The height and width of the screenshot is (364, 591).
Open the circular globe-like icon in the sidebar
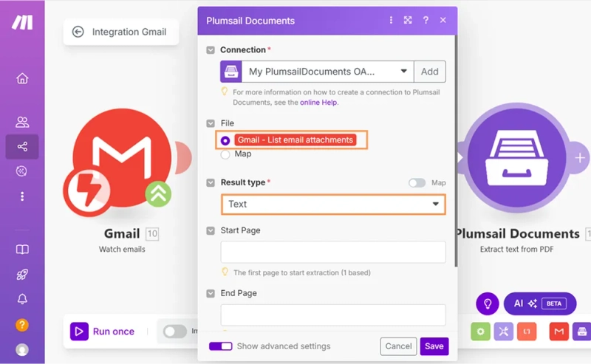point(21,171)
